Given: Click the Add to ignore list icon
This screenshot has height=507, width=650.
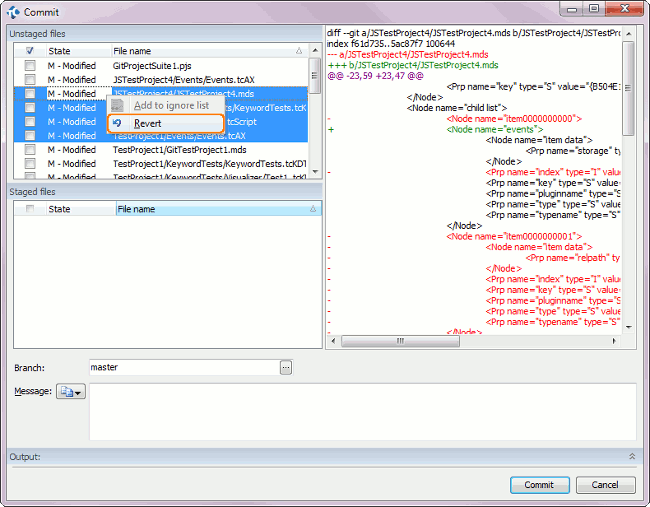Looking at the screenshot, I should [x=117, y=105].
